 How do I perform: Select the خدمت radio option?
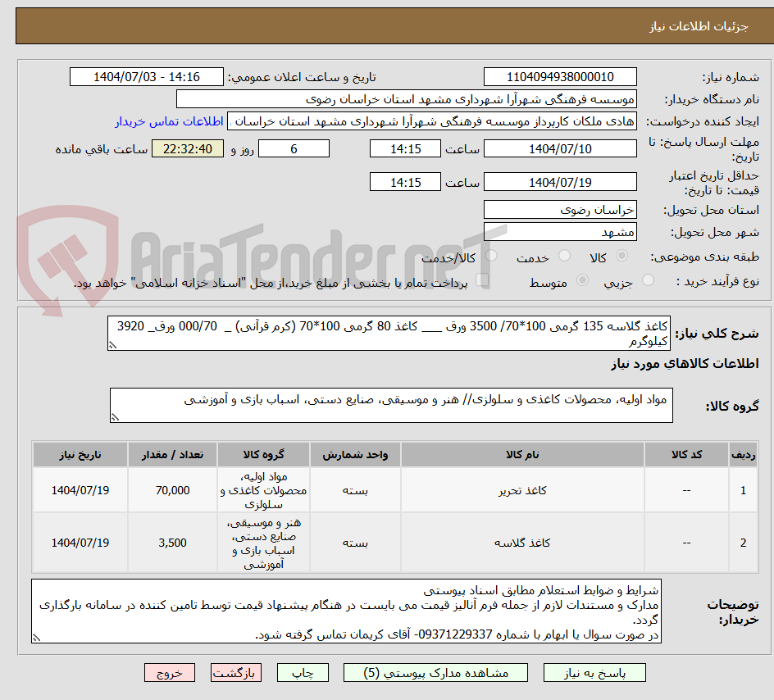click(564, 257)
